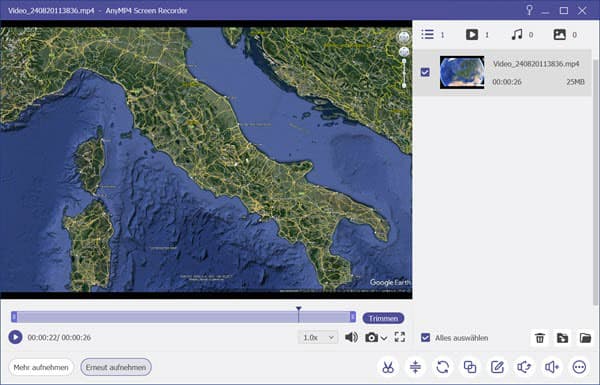Click the timeline playhead marker

tap(298, 314)
